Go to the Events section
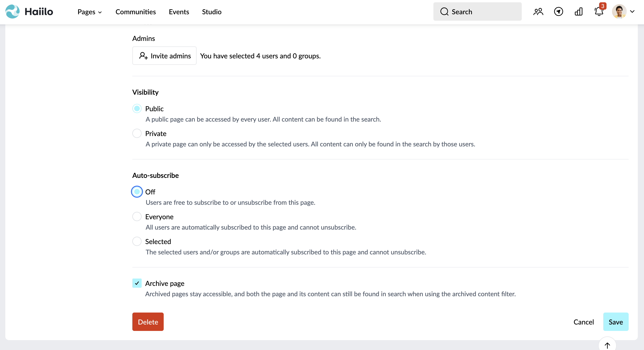The width and height of the screenshot is (644, 350). (x=179, y=12)
